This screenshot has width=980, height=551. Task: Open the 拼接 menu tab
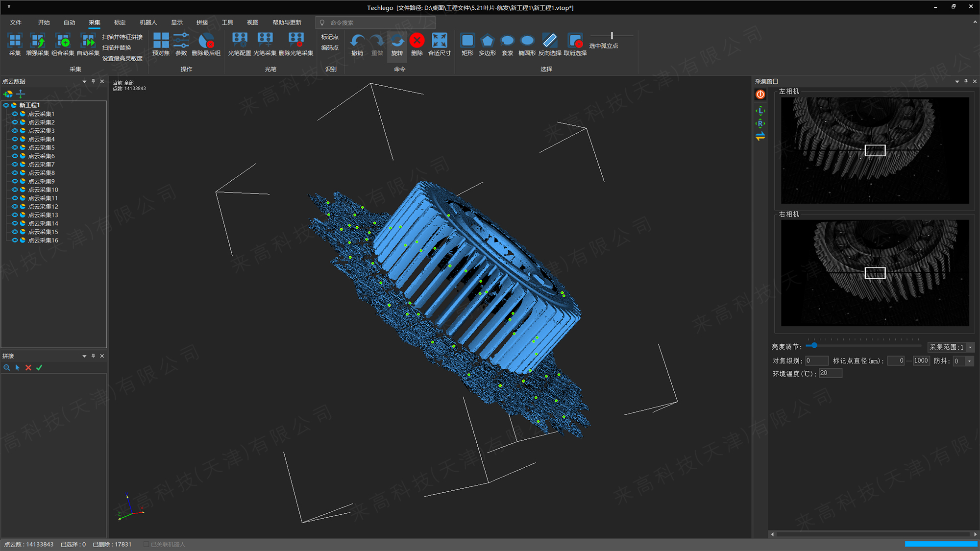pos(202,23)
